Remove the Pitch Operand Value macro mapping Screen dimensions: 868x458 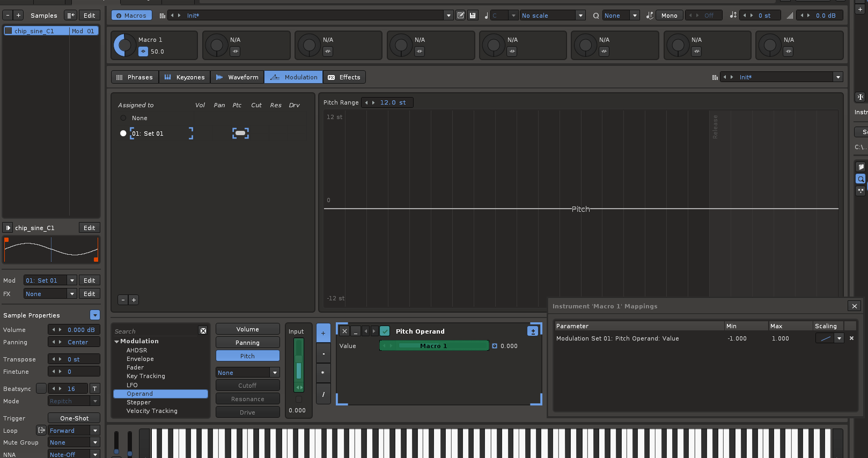851,338
